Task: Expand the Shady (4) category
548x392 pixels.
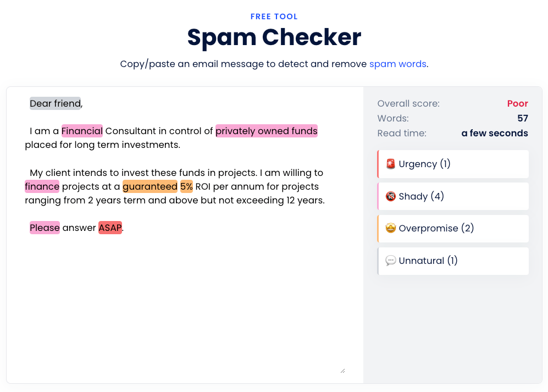Action: (x=453, y=196)
